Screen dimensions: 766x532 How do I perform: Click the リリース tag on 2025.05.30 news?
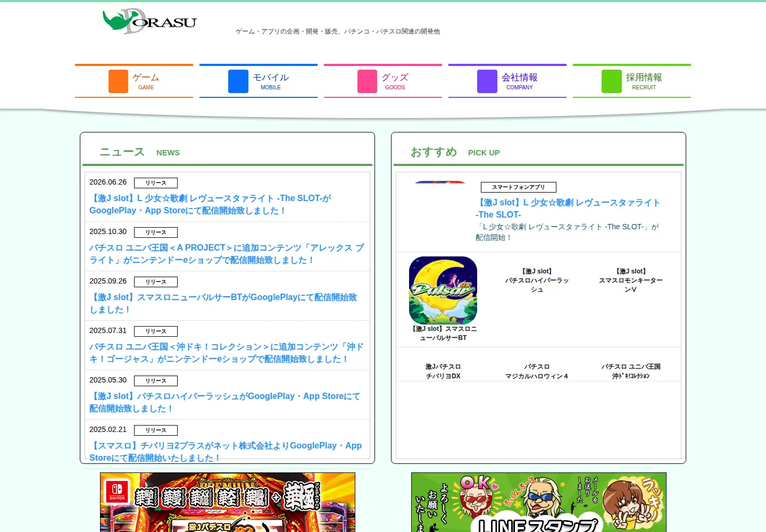(x=156, y=381)
